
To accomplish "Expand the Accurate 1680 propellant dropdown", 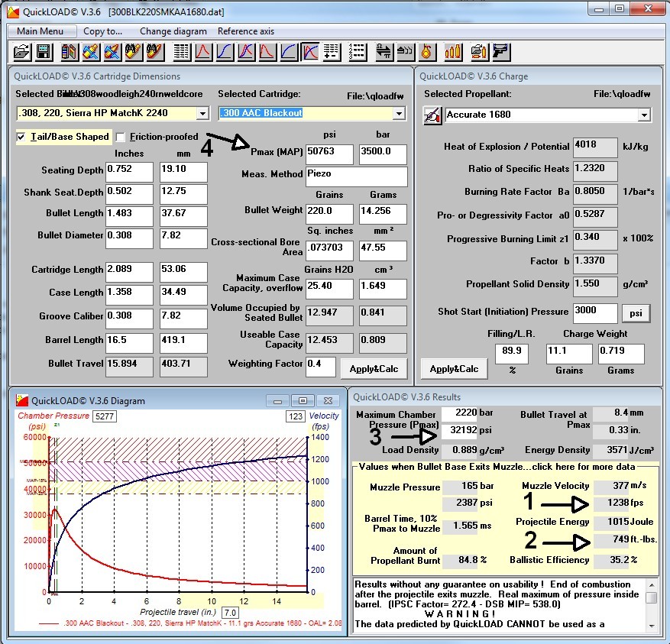I will tap(644, 115).
